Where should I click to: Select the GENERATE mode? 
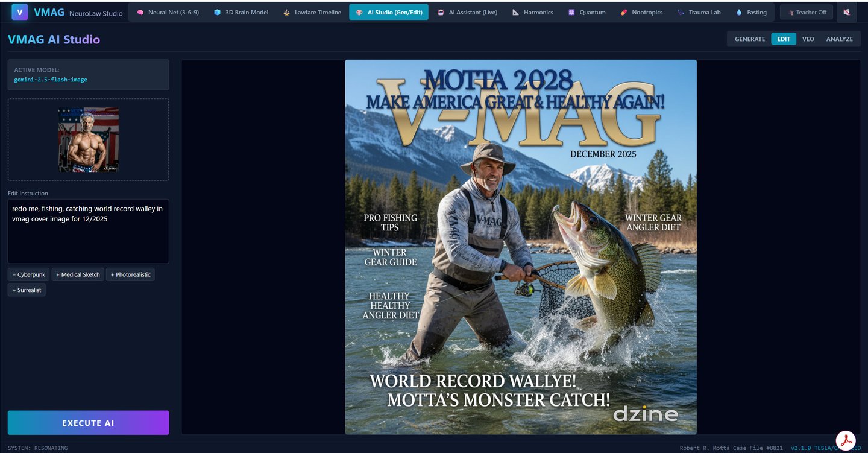click(x=750, y=39)
